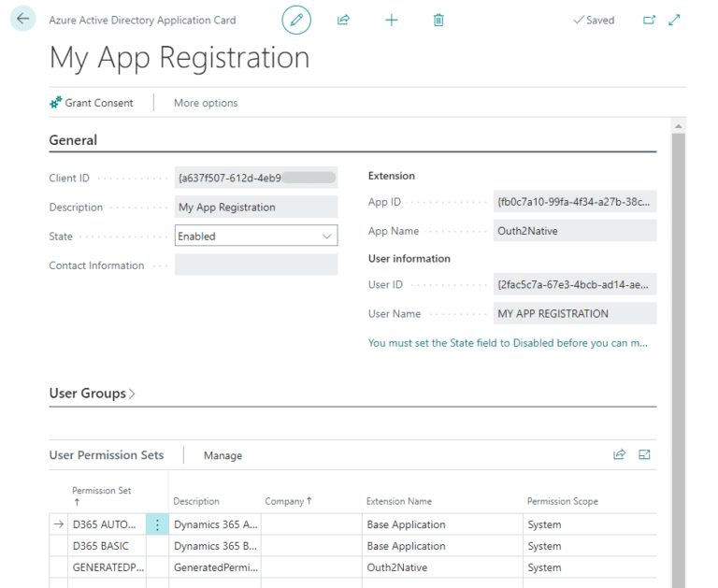Expand the User Groups section
718x588 pixels.
(92, 394)
